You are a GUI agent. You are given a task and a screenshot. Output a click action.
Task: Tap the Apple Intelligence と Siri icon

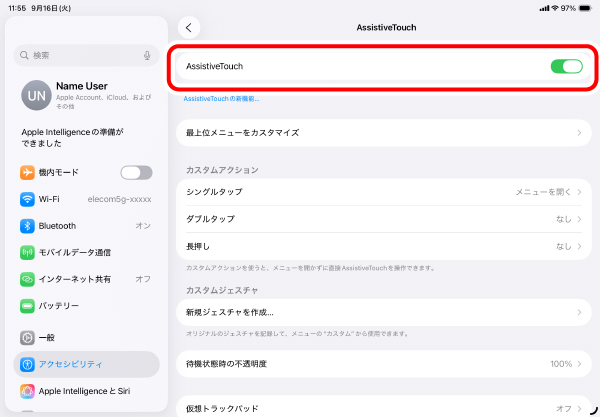pos(27,391)
